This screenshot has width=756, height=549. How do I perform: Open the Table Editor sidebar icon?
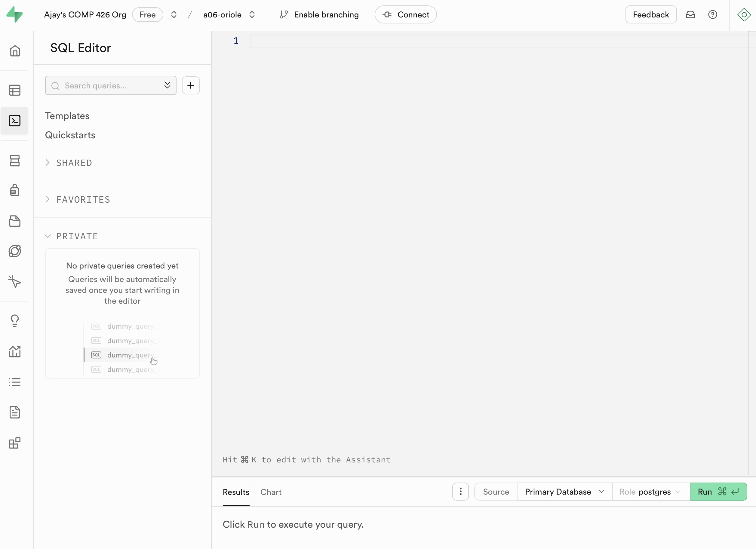point(15,90)
